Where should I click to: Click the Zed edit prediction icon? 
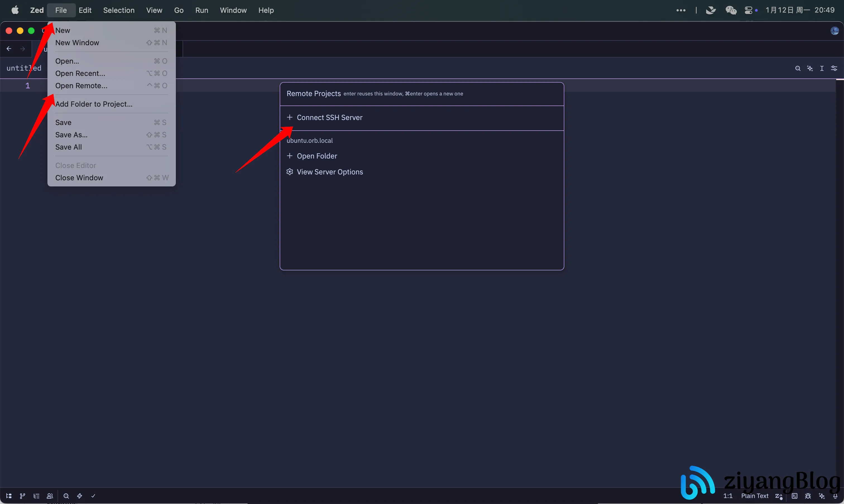click(x=779, y=496)
